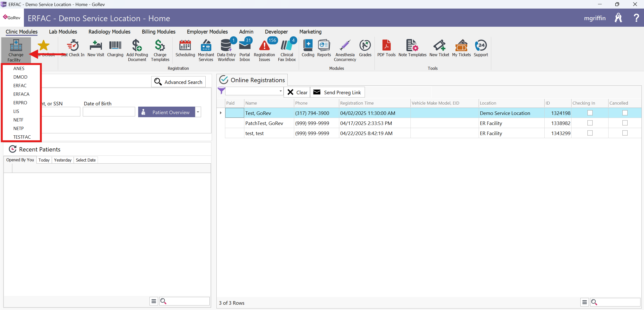Image resolution: width=644 pixels, height=310 pixels.
Task: Select the TESTFAC facility
Action: [x=22, y=137]
